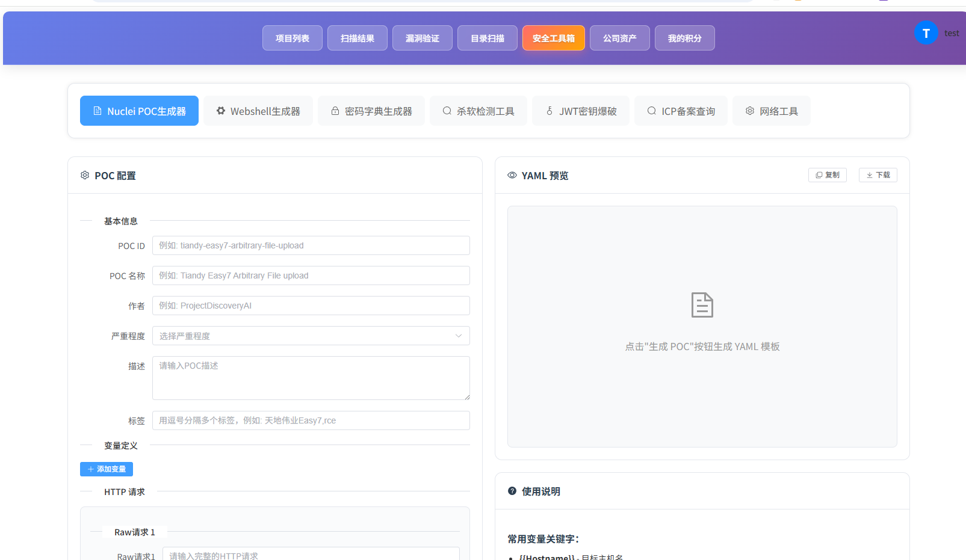Click the search icon on 杀软检测工具
The width and height of the screenshot is (966, 560).
coord(447,111)
